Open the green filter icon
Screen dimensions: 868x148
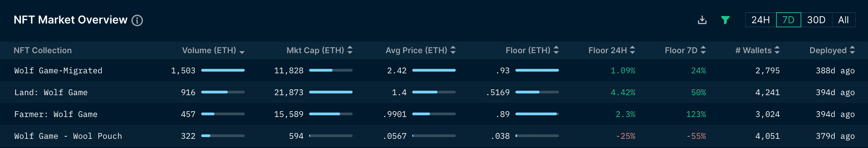click(725, 20)
